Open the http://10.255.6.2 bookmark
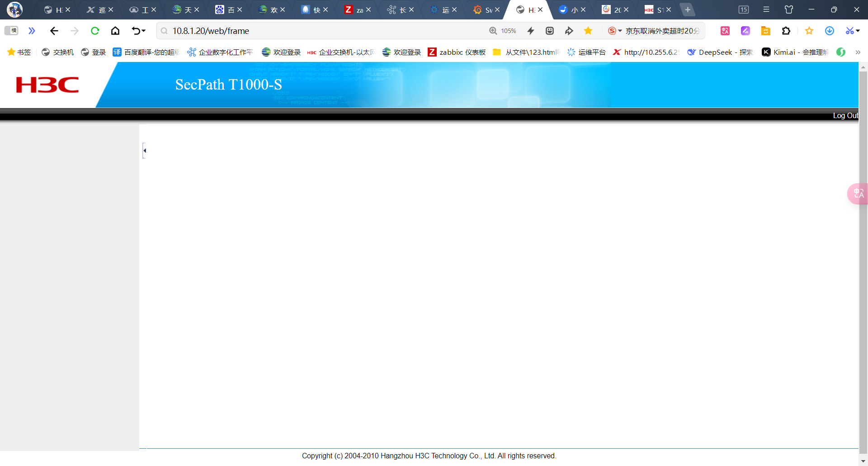868x466 pixels. pos(646,52)
